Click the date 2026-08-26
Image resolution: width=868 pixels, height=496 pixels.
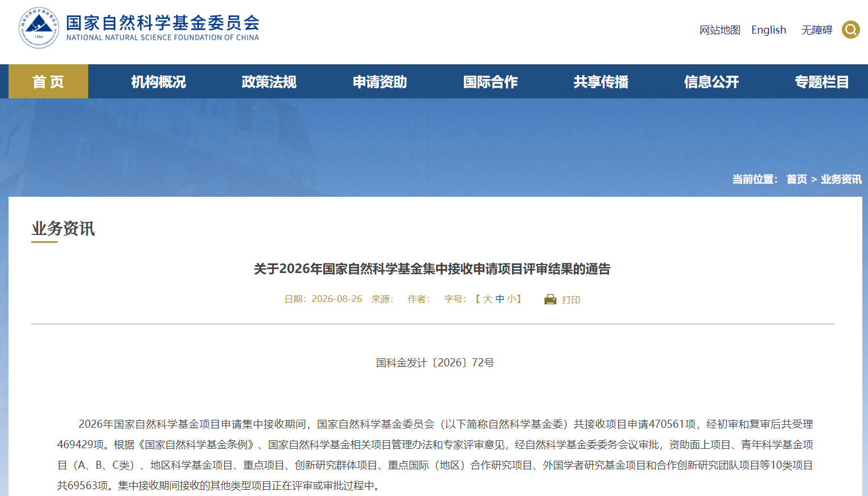coord(337,299)
